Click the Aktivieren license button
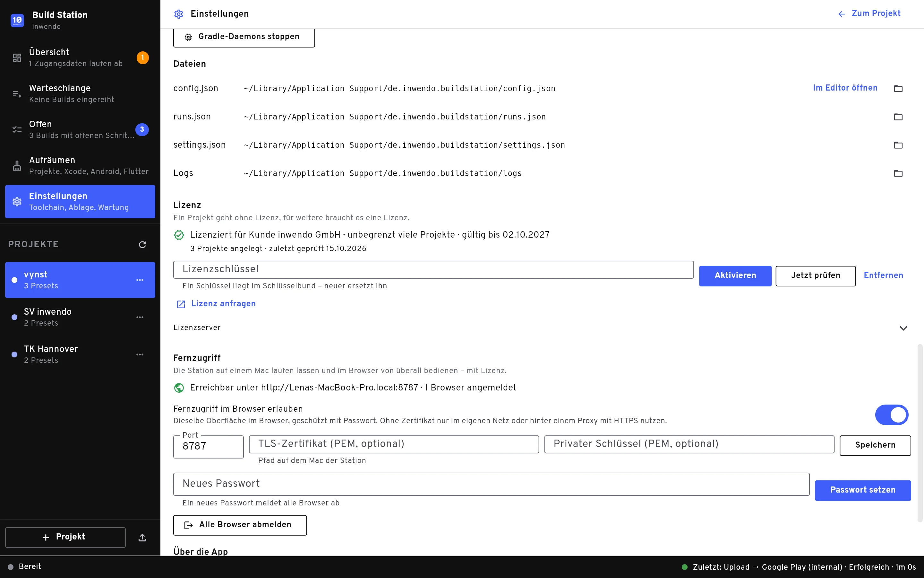 click(x=735, y=276)
